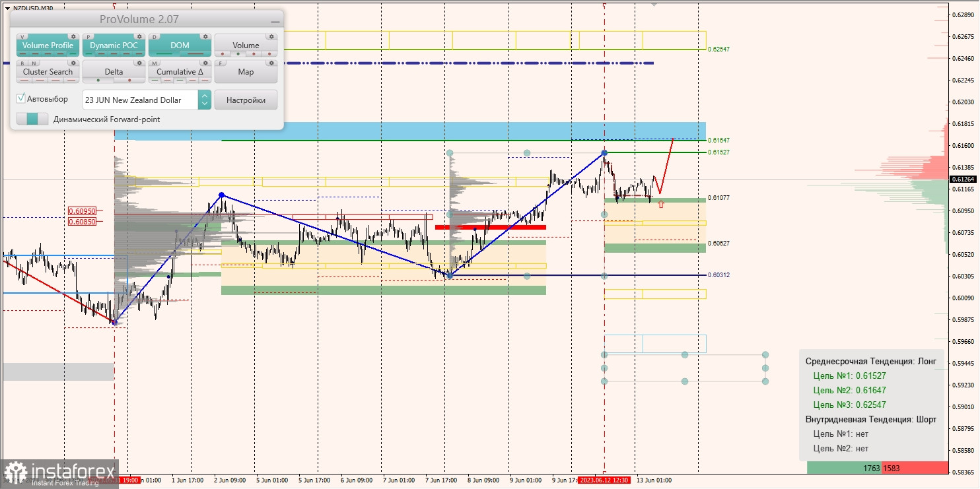
Task: Open Cluster Search settings gear
Action: point(73,63)
